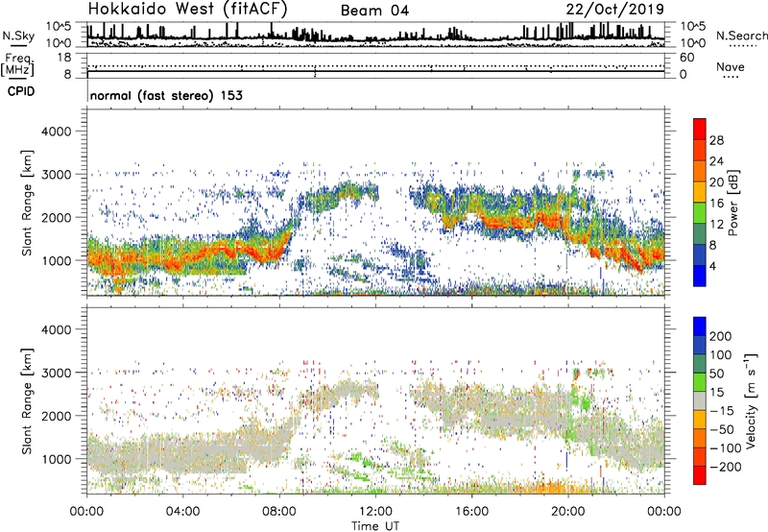The height and width of the screenshot is (532, 768).
Task: Click the '08:00' time axis label
Action: tap(279, 512)
